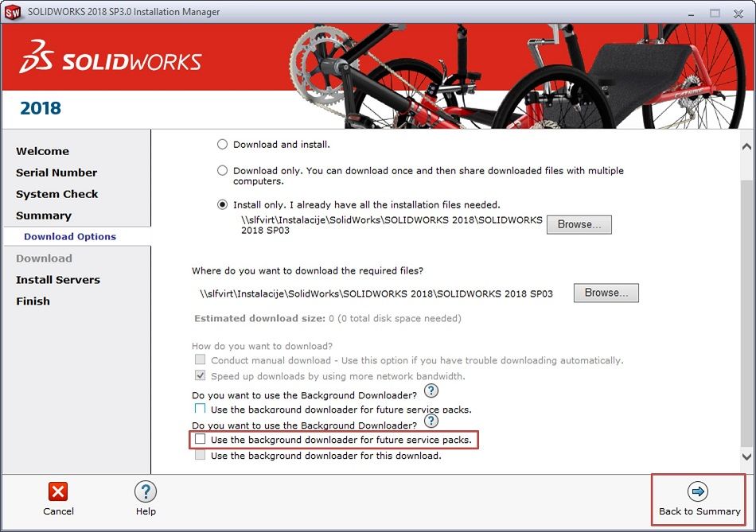Tick background downloader for this download checkbox
The image size is (756, 532).
[200, 455]
